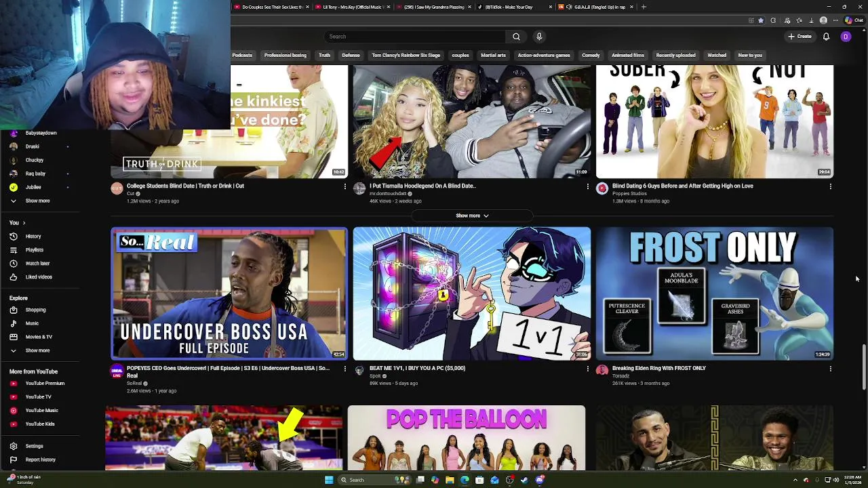
Task: Click Breaking Elden Ring With FROST ONLY title
Action: click(659, 368)
